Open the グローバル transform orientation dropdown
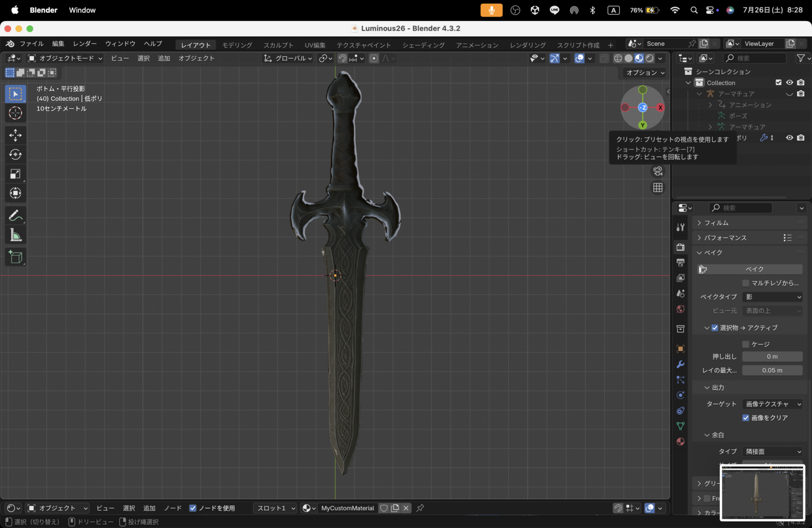The image size is (812, 528). click(288, 58)
